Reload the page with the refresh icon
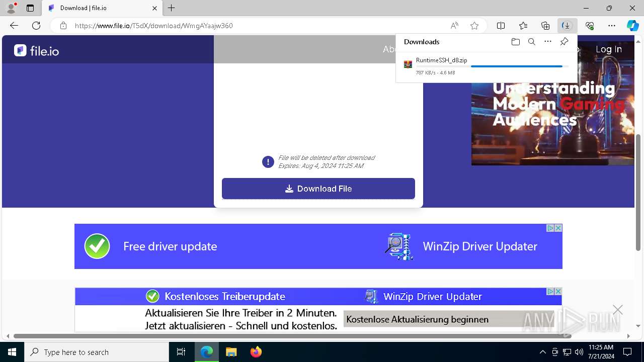Viewport: 644px width, 362px height. click(x=36, y=26)
